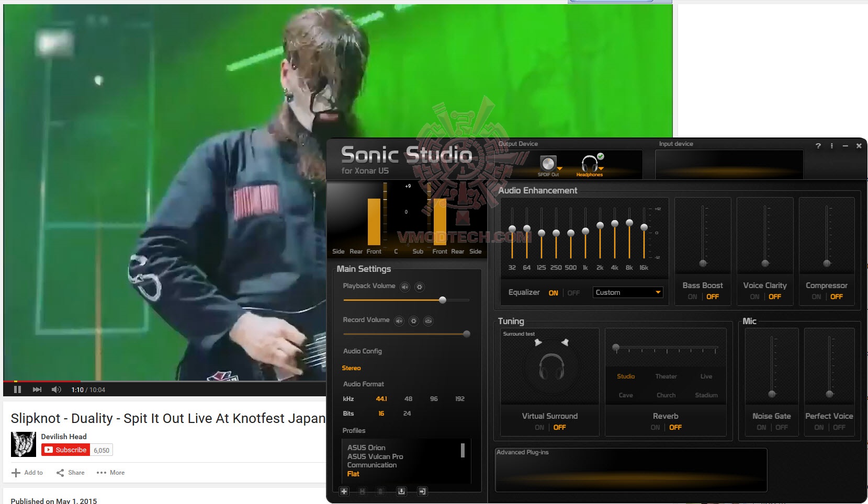Mute the YouTube video volume
The height and width of the screenshot is (504, 868).
pyautogui.click(x=56, y=390)
